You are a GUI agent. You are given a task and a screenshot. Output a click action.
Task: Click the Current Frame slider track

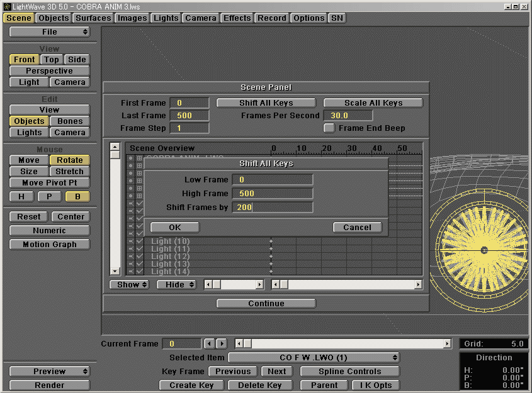[x=346, y=344]
